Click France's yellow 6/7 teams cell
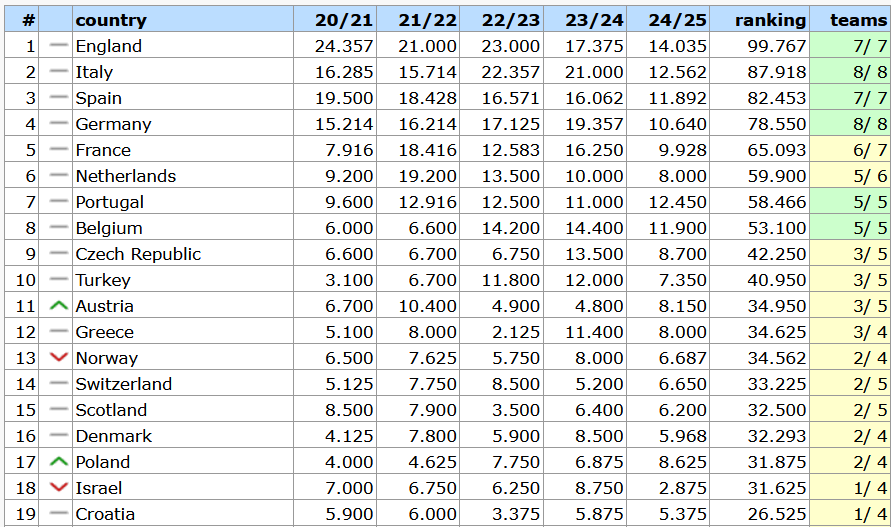This screenshot has width=891, height=529. [850, 150]
